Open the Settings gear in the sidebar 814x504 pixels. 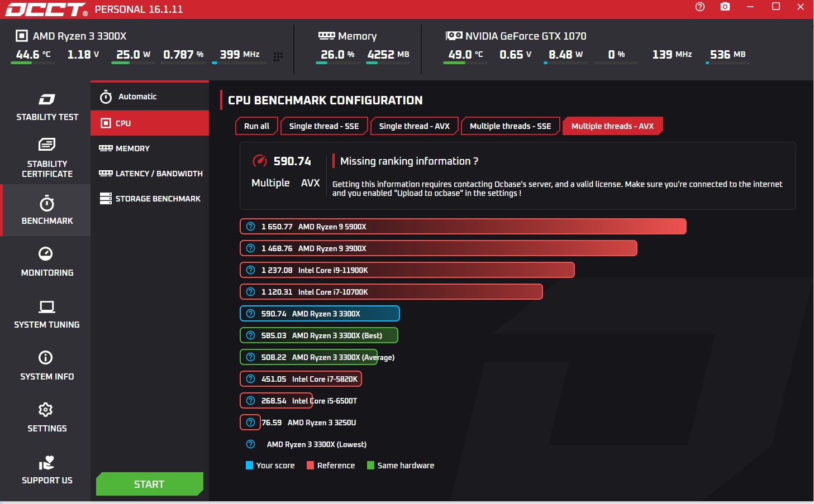[47, 417]
